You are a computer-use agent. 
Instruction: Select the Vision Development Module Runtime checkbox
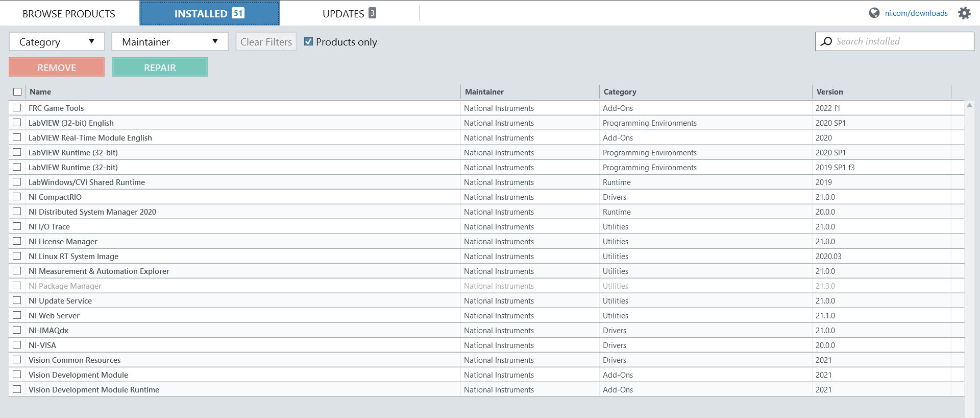tap(17, 389)
